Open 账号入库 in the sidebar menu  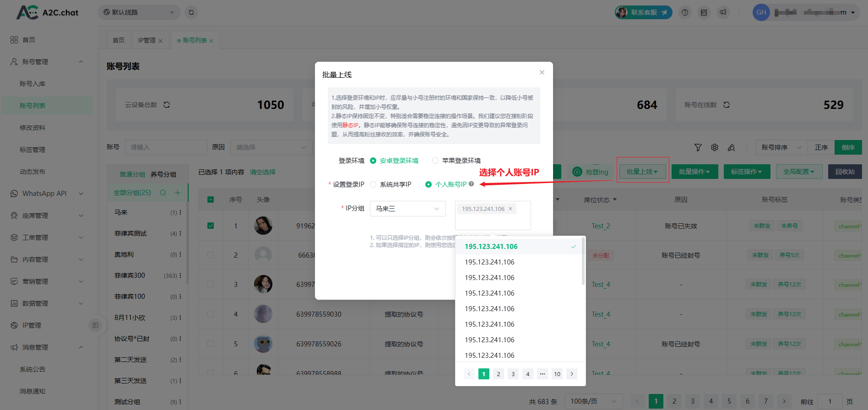tap(33, 84)
